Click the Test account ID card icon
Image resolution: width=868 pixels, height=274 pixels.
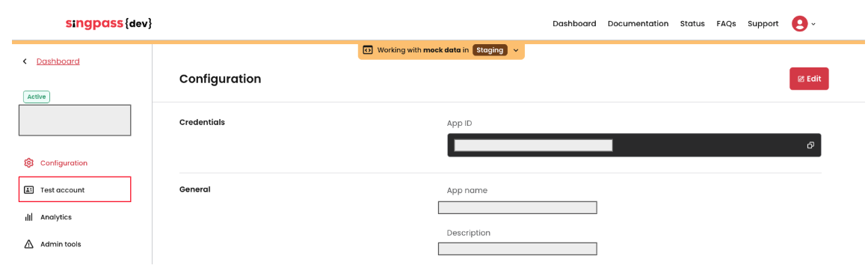(x=29, y=189)
